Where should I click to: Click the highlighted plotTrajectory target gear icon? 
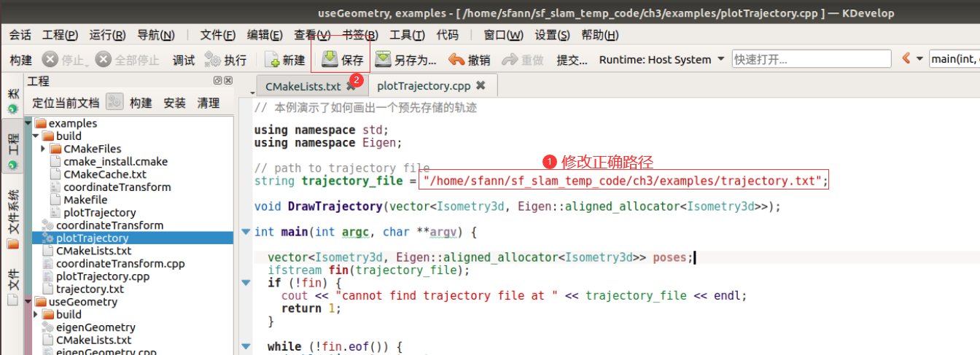tap(48, 238)
